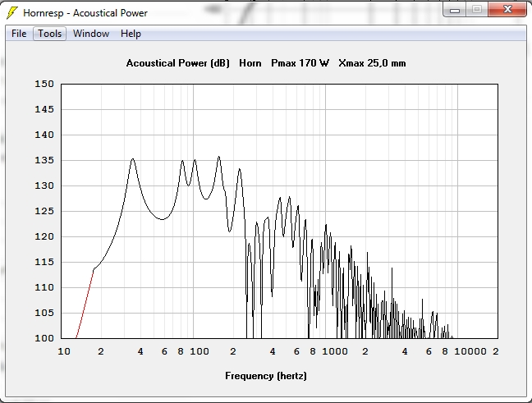Screen dimensions: 532x403
Task: Click the 145 dB y-axis label
Action: [x=44, y=109]
